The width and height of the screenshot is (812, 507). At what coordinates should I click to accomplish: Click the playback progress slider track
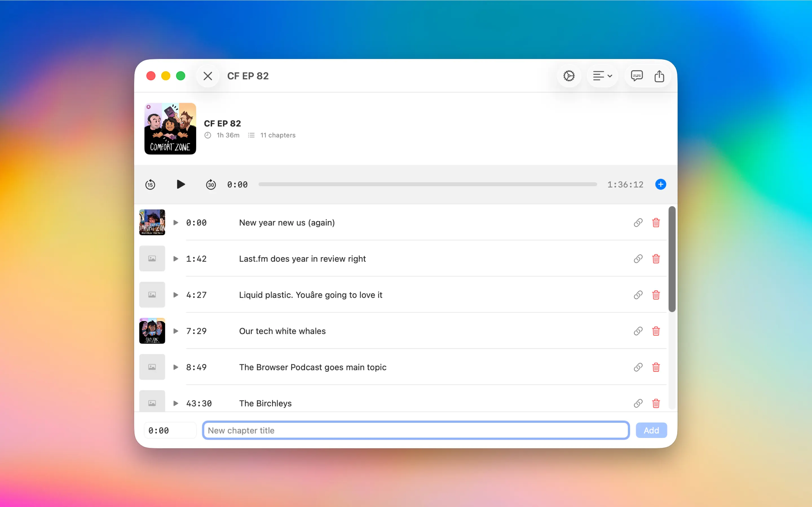[427, 184]
